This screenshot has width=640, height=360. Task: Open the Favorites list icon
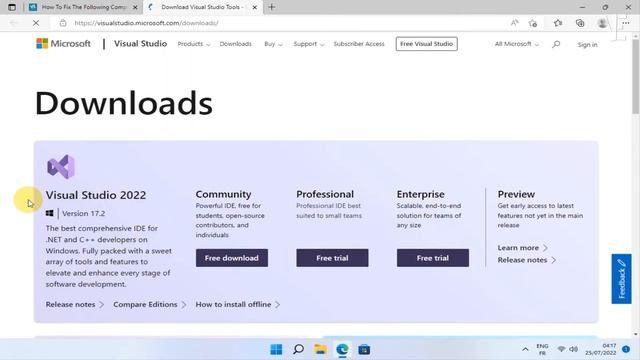click(x=558, y=23)
